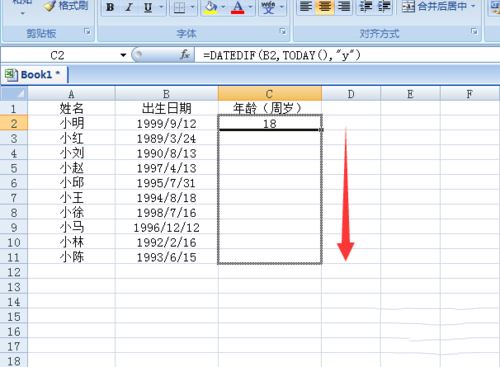Click the Merge and Center button
This screenshot has width=500, height=367.
click(x=434, y=6)
